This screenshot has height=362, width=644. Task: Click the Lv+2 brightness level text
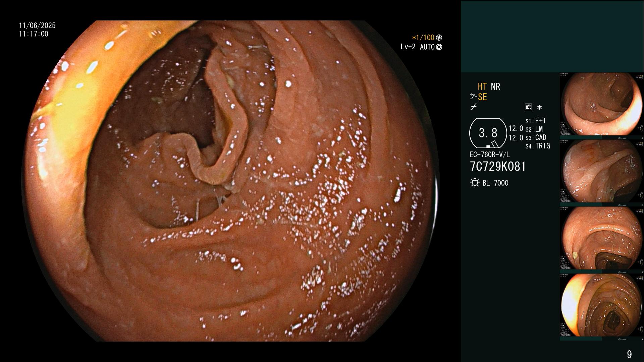[408, 47]
